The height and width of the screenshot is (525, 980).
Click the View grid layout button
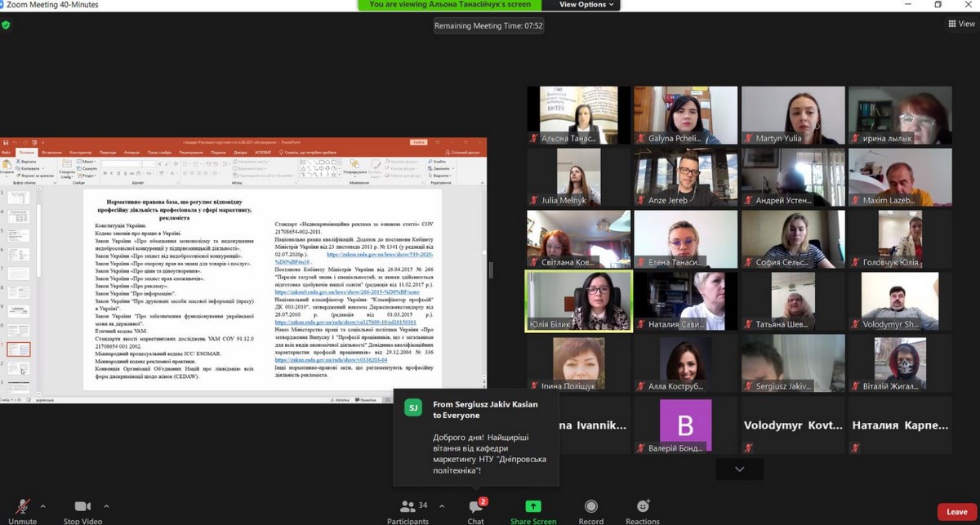click(961, 24)
